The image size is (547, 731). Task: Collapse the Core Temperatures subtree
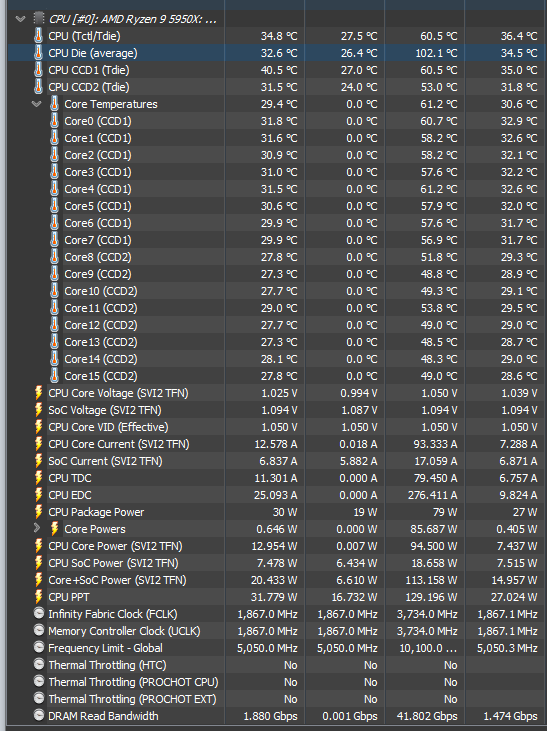36,104
